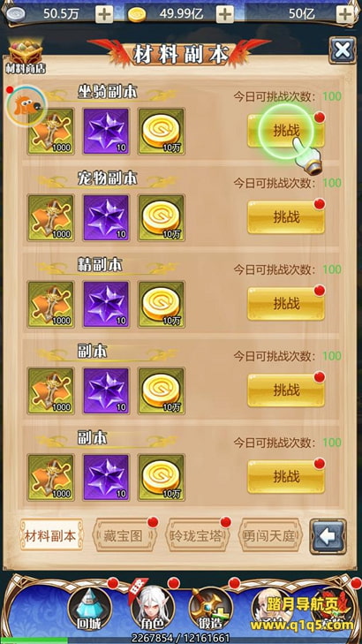Select the 材料副本 tab

(x=51, y=535)
